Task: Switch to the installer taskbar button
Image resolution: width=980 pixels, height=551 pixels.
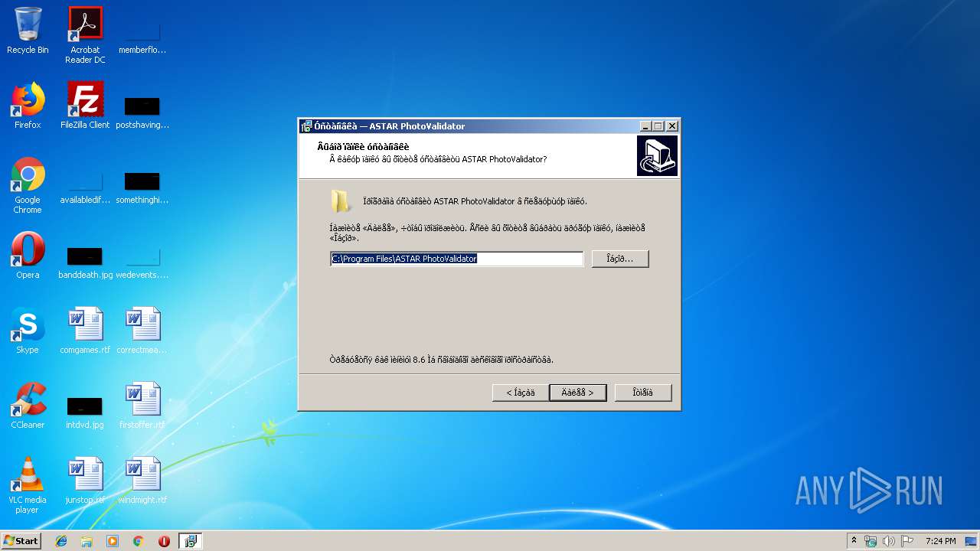Action: (191, 541)
